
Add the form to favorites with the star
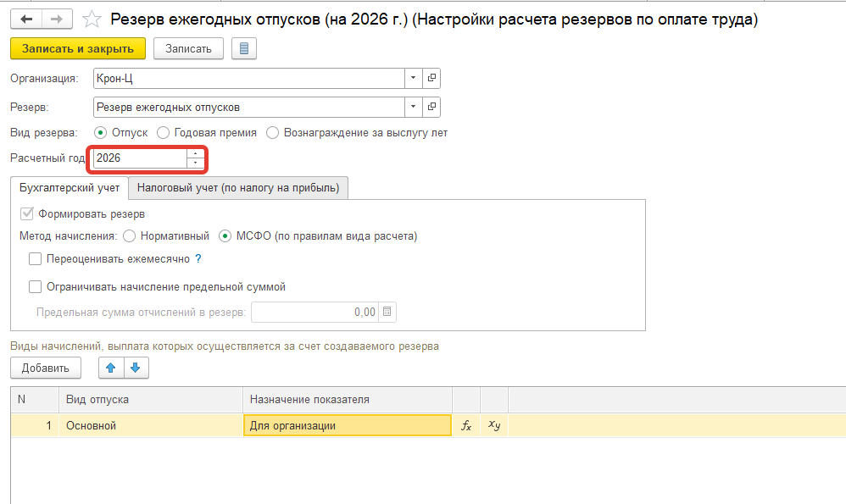[93, 19]
